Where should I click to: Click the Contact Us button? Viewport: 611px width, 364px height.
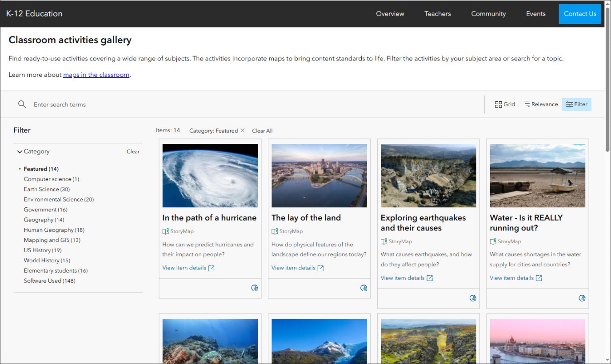point(579,14)
